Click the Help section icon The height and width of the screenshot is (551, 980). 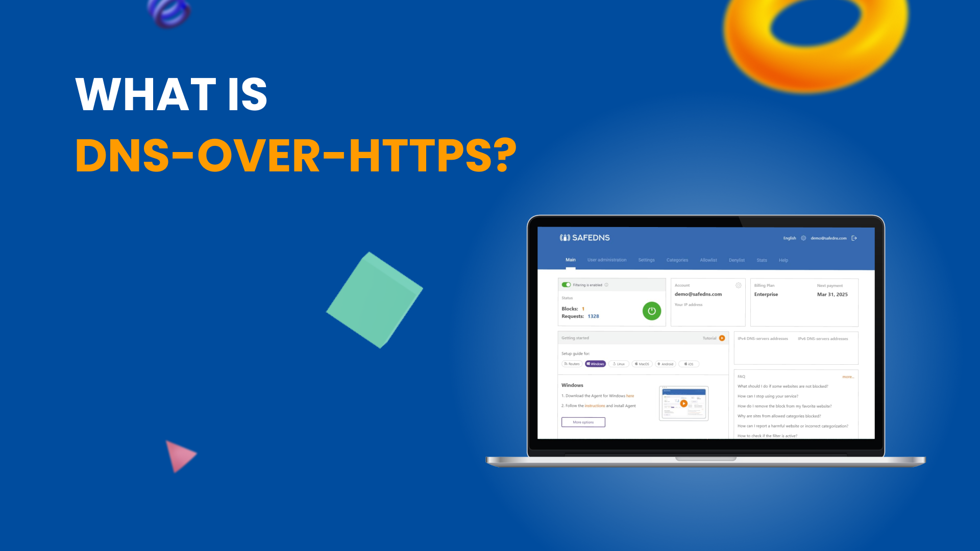tap(782, 260)
